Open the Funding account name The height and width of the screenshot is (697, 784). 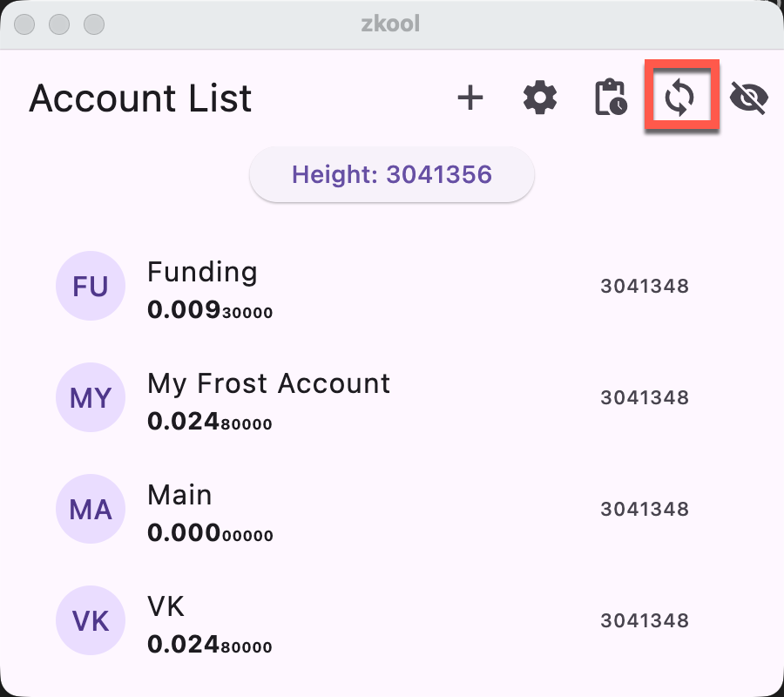click(202, 273)
